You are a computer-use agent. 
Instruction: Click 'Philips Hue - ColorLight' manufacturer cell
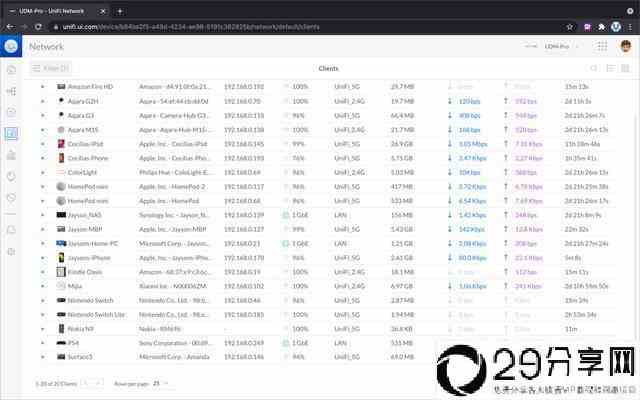[x=174, y=172]
